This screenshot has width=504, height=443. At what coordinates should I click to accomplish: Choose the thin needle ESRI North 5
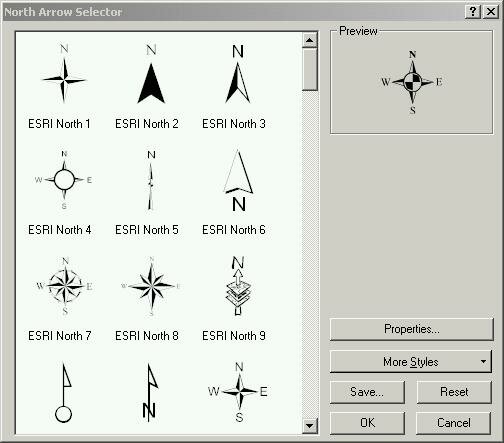(151, 180)
